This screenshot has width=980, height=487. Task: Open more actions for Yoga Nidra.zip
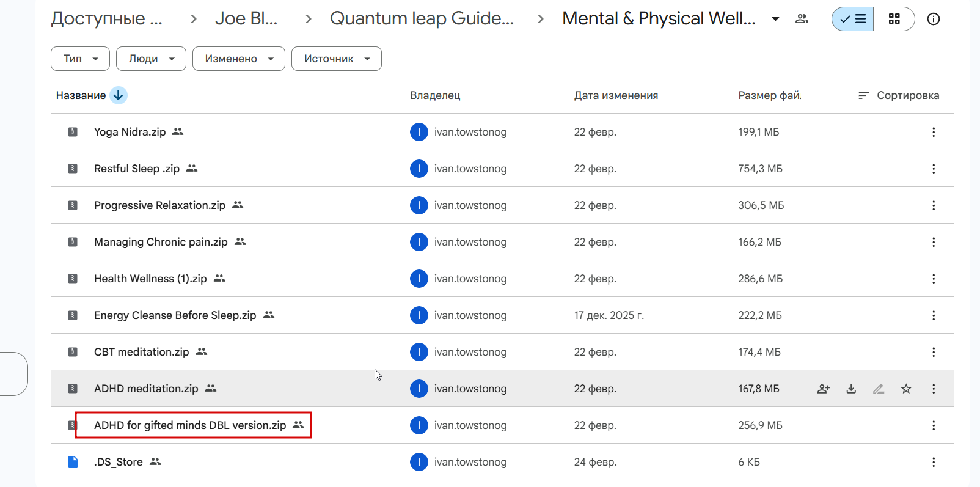click(x=933, y=132)
